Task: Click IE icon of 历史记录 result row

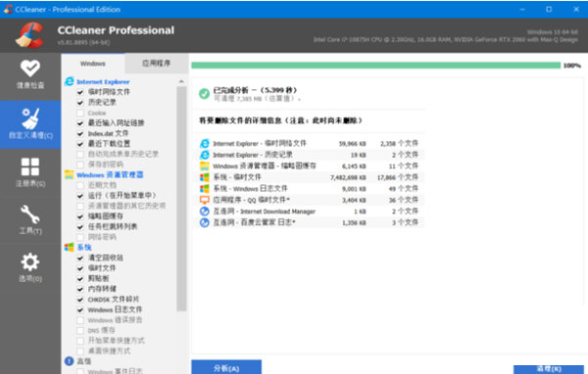Action: (x=205, y=155)
